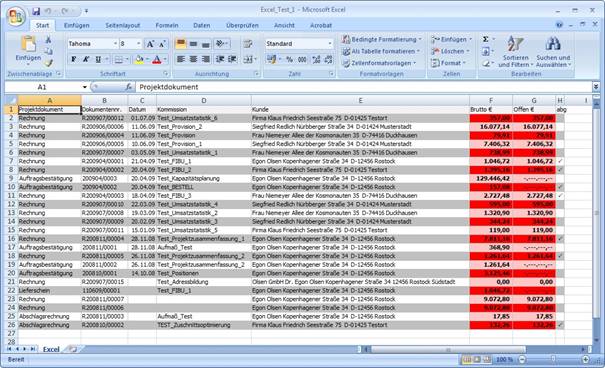
Task: Increase font size with large A
Action: click(150, 44)
